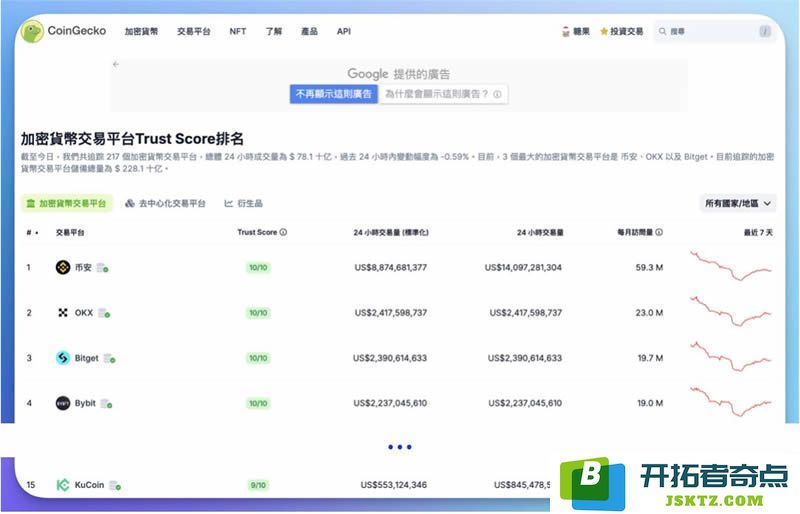This screenshot has width=800, height=514.
Task: Click the Bitget exchange logo
Action: coord(63,358)
